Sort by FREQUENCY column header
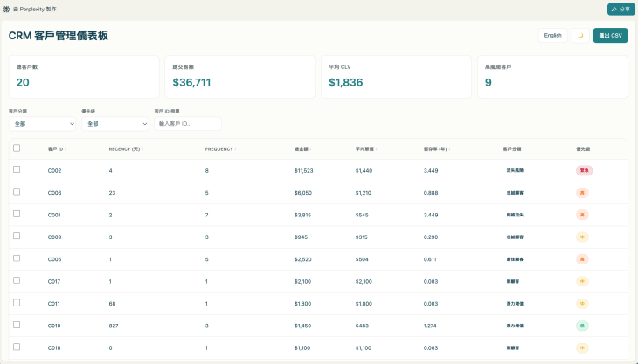 (220, 149)
